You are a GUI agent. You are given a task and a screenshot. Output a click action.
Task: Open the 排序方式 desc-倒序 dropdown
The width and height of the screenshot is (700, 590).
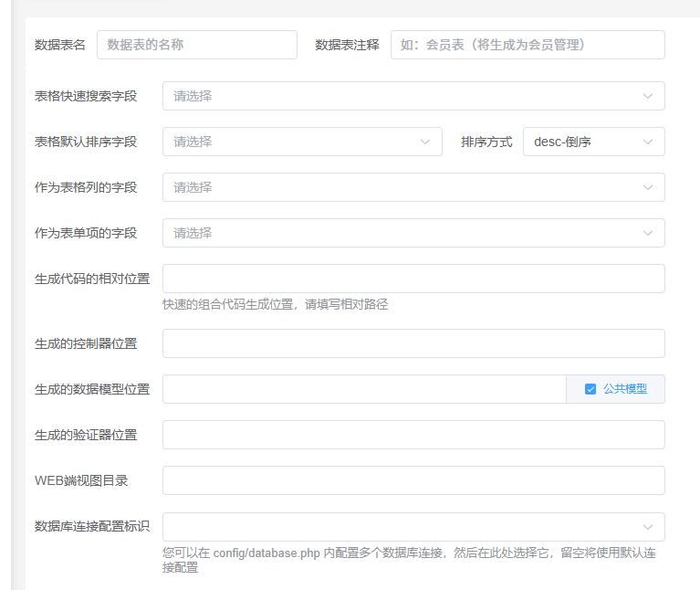[x=594, y=142]
